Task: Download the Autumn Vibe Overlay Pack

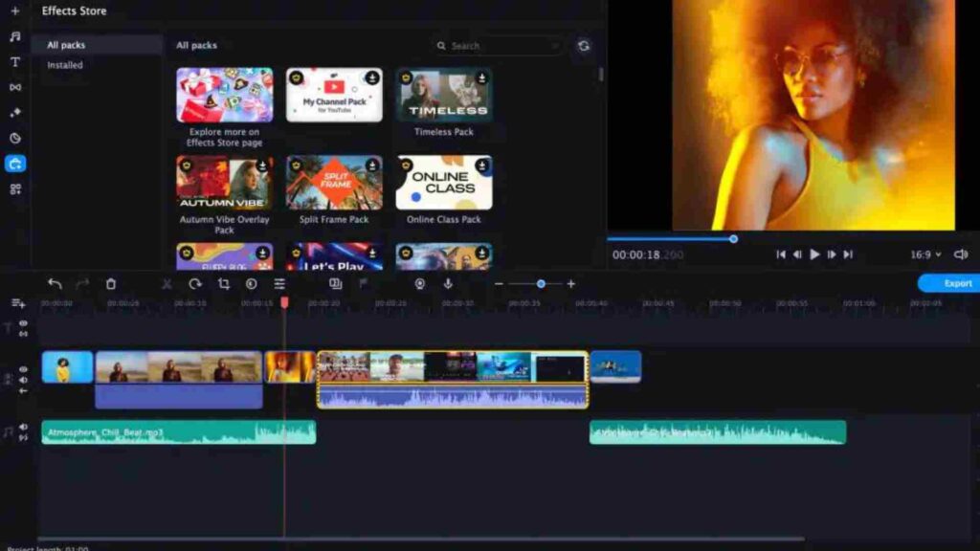Action: (262, 165)
